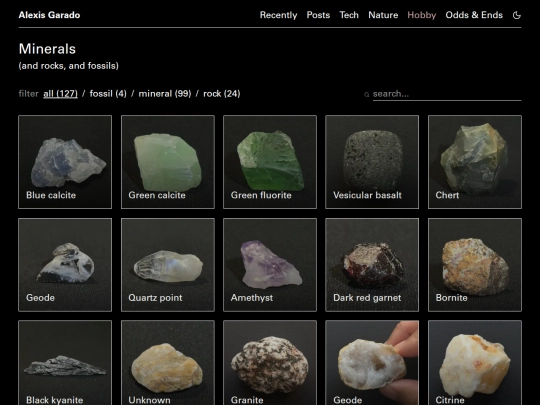The image size is (540, 405).
Task: Filter by mineral (99)
Action: click(165, 94)
